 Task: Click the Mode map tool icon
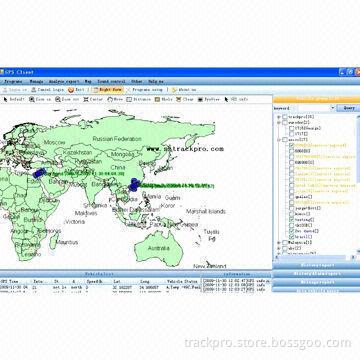(157, 99)
